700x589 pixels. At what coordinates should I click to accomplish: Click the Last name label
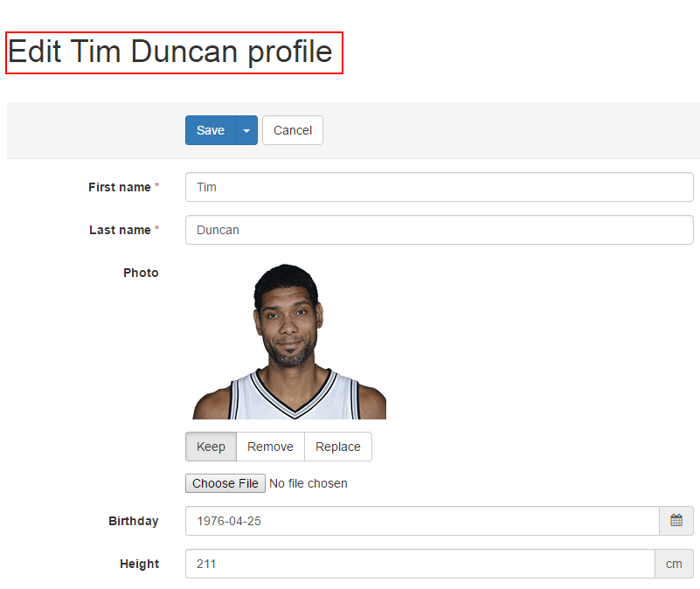point(120,230)
